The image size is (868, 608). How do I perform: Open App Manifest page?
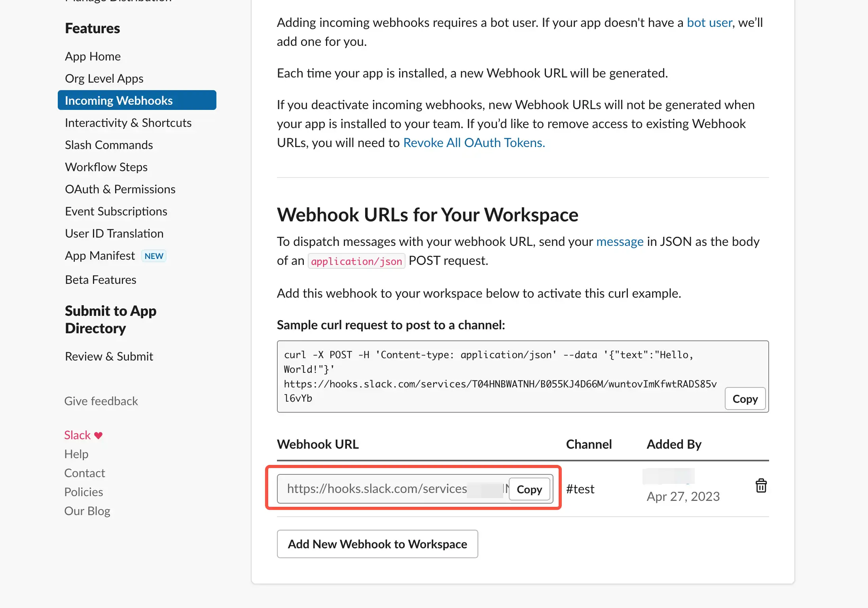[100, 255]
